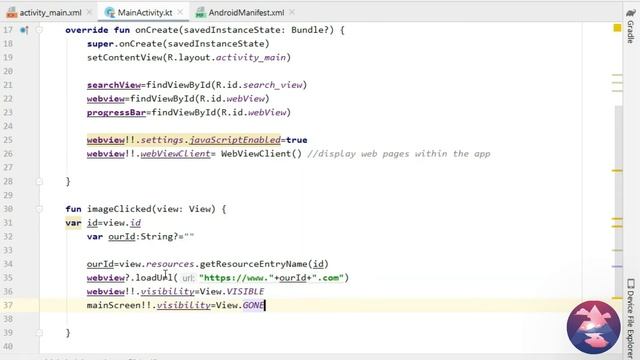Click the fold end marker on line 39
Image resolution: width=640 pixels, height=360 pixels.
click(x=39, y=333)
